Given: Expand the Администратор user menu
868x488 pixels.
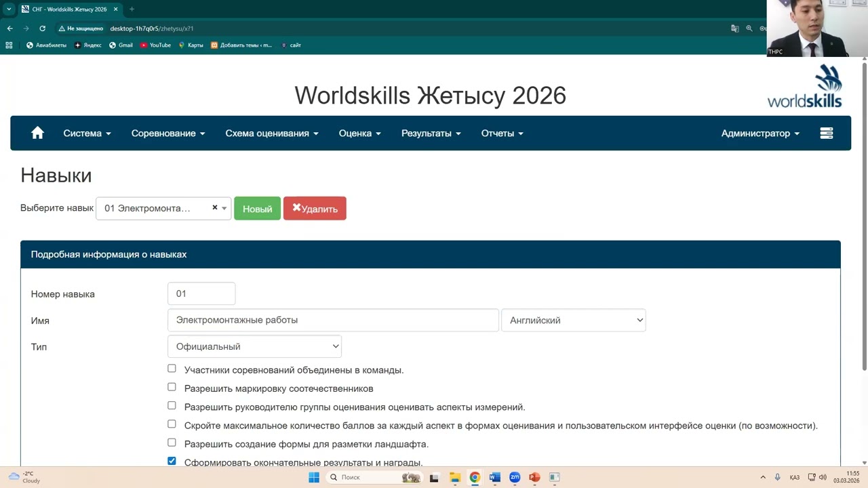Looking at the screenshot, I should click(760, 134).
